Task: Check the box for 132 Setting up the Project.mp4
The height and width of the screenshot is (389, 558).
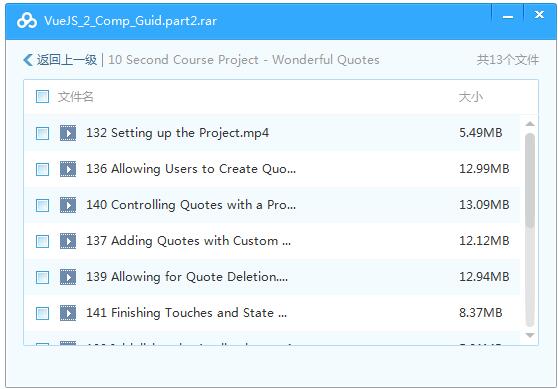Action: click(x=42, y=133)
